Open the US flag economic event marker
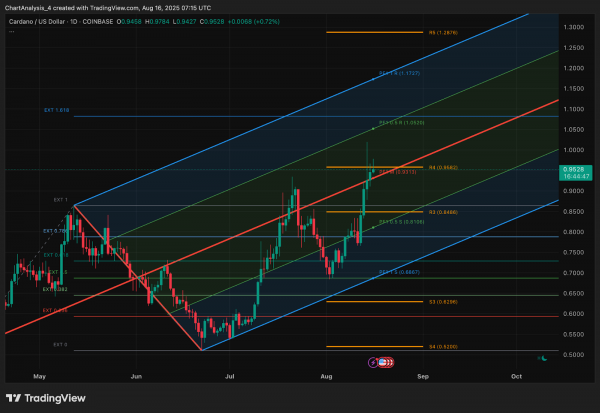The width and height of the screenshot is (600, 413). point(382,362)
